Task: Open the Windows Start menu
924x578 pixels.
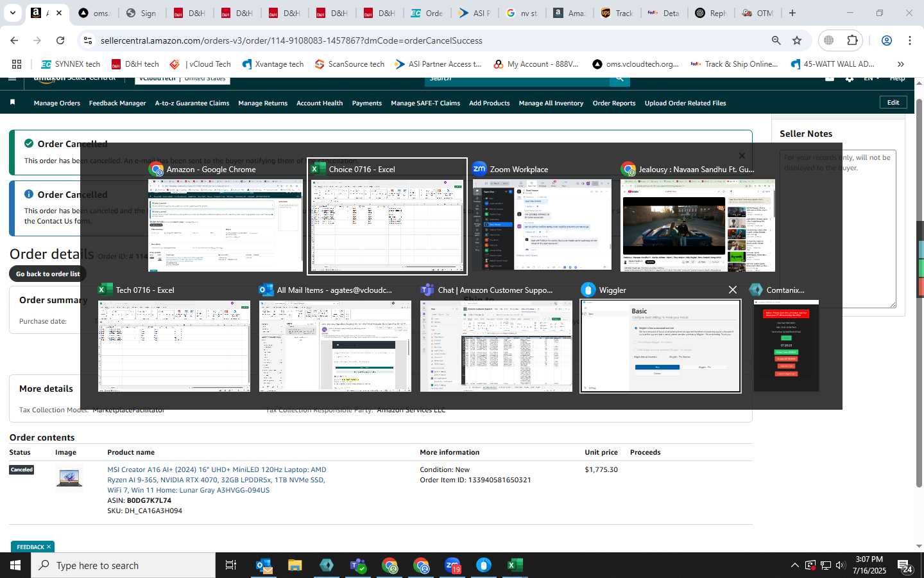Action: click(15, 565)
